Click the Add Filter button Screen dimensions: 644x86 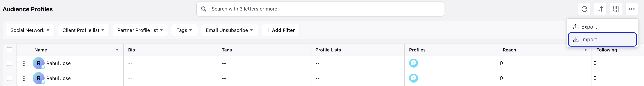click(x=280, y=30)
